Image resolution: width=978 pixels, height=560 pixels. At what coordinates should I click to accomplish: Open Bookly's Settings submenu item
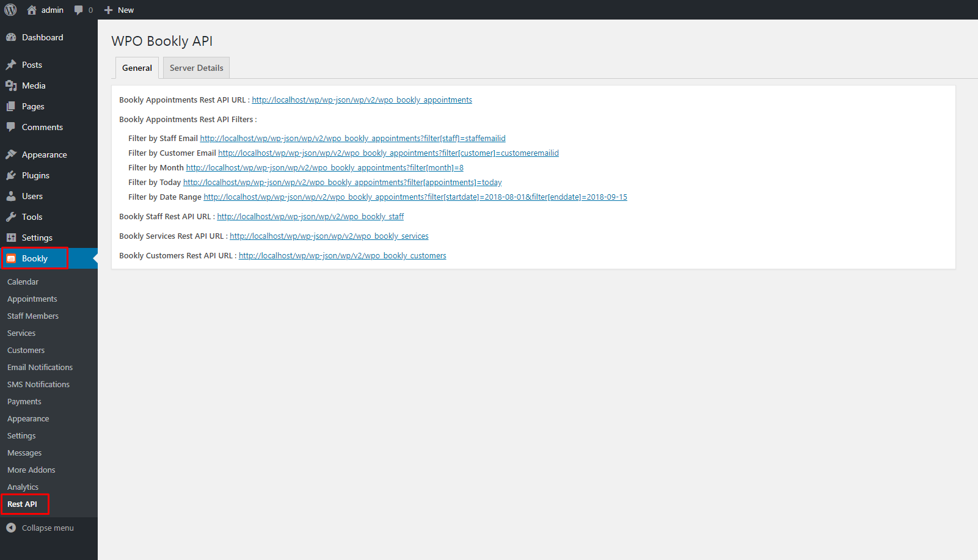pos(21,435)
